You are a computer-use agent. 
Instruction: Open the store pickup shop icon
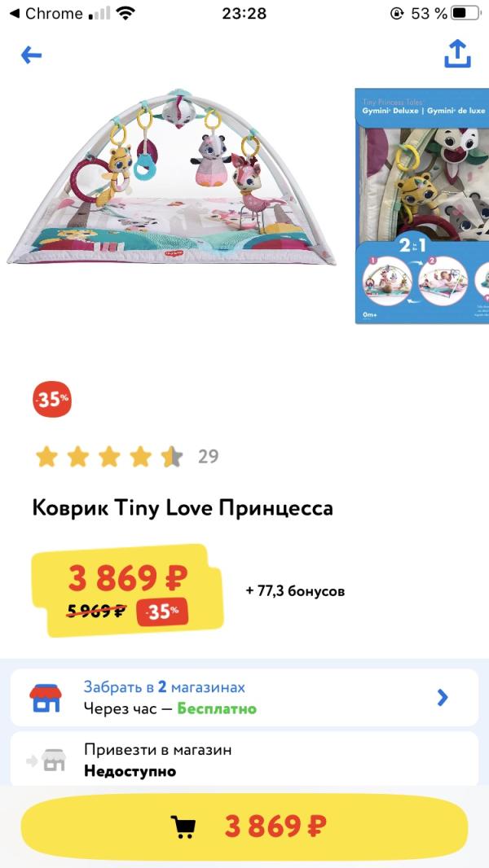[46, 698]
